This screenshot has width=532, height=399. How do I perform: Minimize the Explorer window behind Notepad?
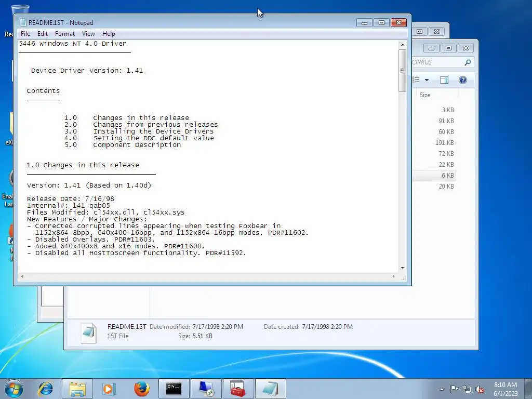point(431,48)
